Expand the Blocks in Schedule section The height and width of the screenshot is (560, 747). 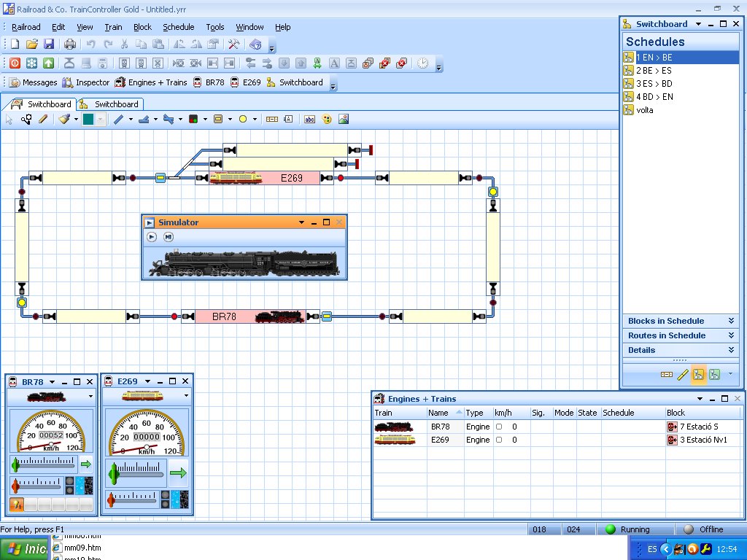731,321
